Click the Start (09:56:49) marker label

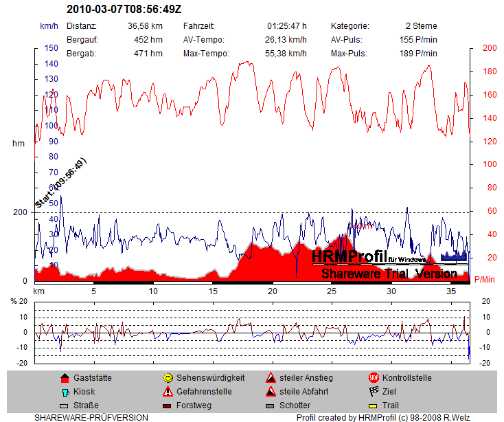tap(60, 184)
